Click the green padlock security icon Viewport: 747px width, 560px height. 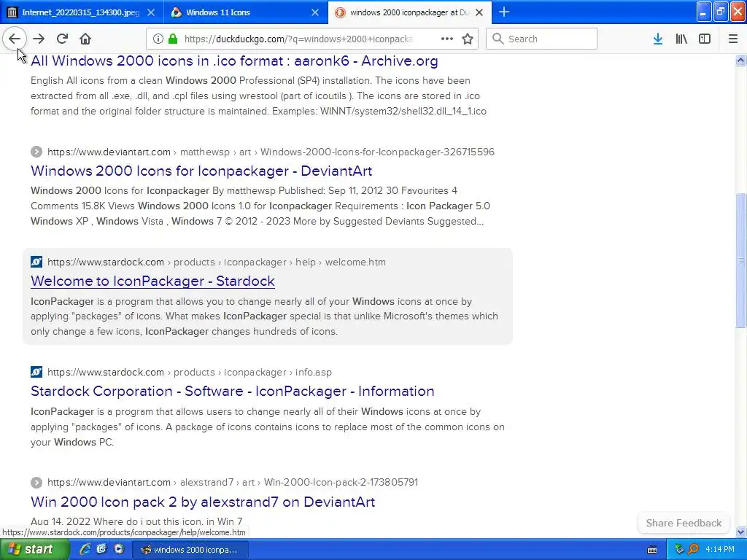(x=172, y=39)
